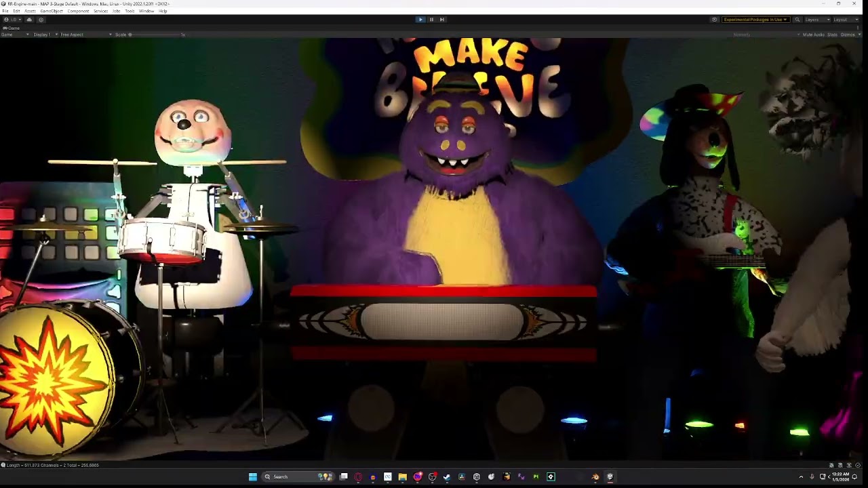Open the Layout dropdown
Viewport: 868px width, 488px height.
(846, 20)
